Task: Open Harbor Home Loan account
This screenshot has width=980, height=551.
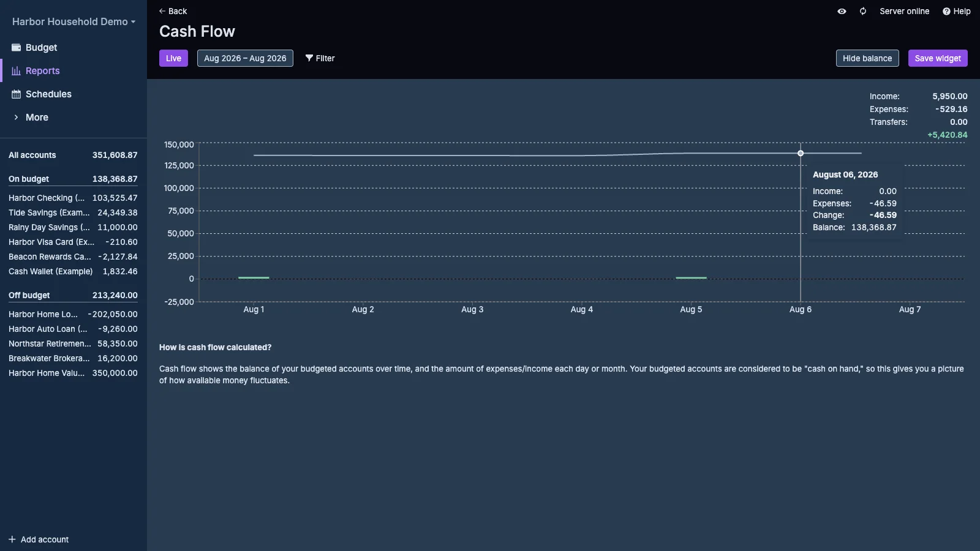Action: 73,314
